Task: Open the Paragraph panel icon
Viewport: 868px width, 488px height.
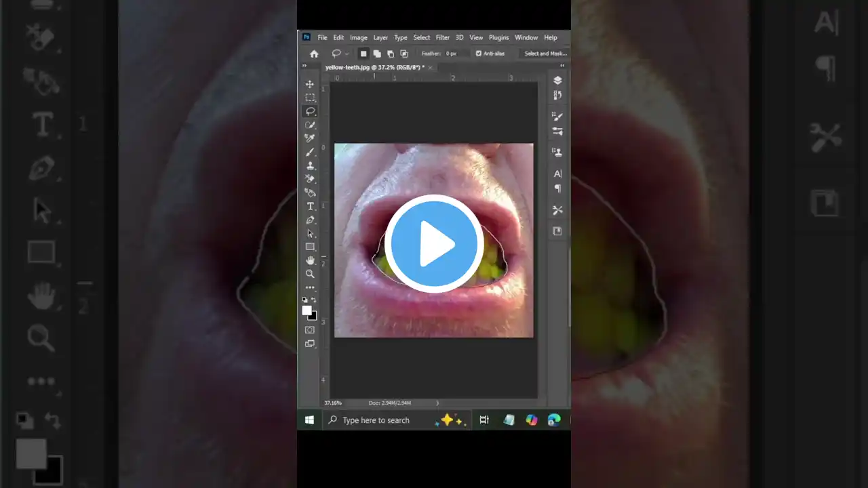Action: point(557,188)
